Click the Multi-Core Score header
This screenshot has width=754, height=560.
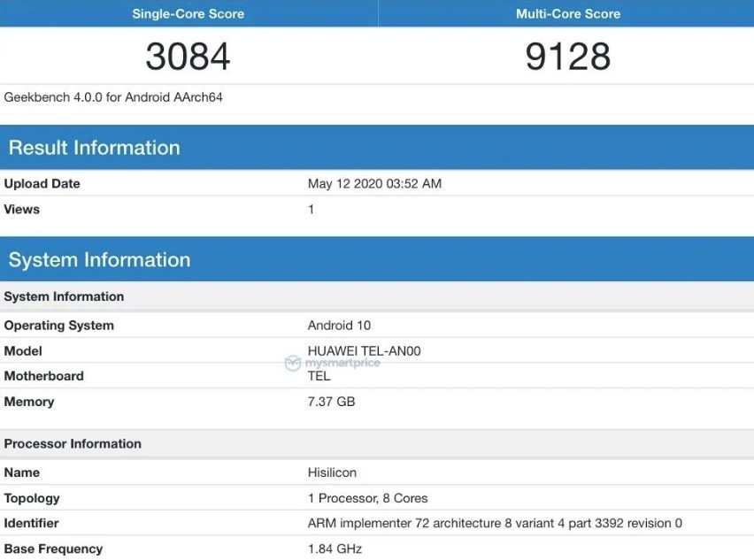click(568, 13)
